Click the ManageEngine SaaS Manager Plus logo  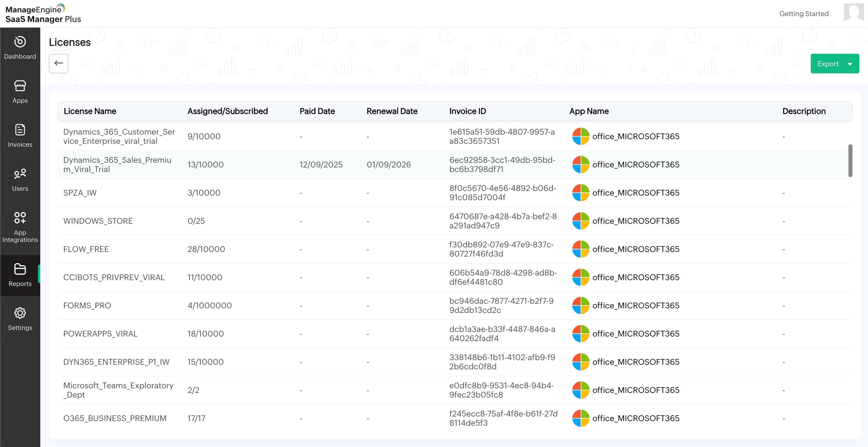pos(43,14)
